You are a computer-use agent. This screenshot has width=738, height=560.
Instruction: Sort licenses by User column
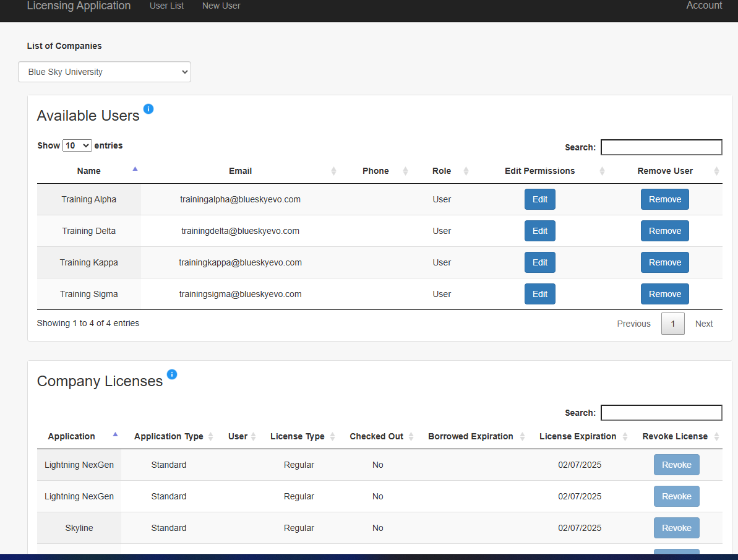pyautogui.click(x=238, y=437)
